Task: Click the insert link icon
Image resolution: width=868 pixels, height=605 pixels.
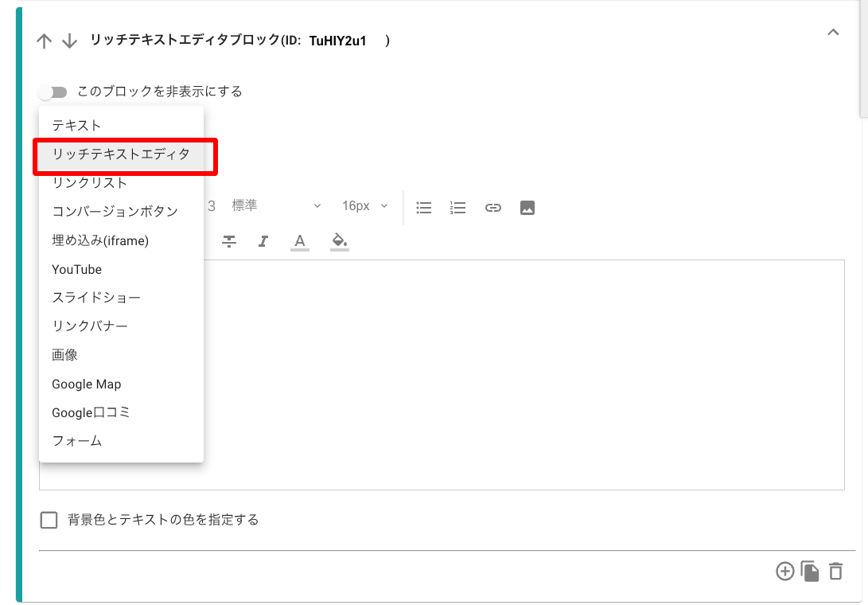Action: pos(493,207)
